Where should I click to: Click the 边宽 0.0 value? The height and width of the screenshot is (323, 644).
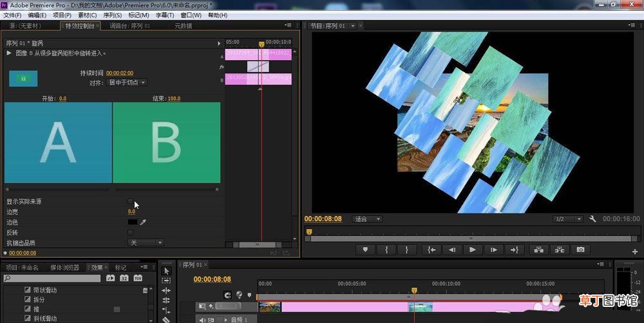pos(131,211)
